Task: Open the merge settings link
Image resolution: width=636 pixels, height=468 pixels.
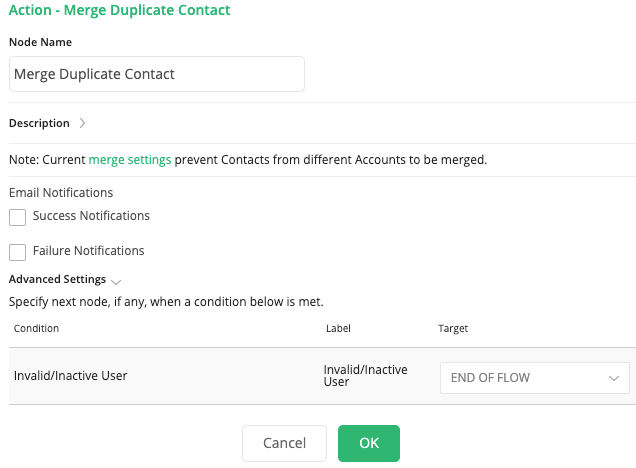Action: tap(130, 159)
